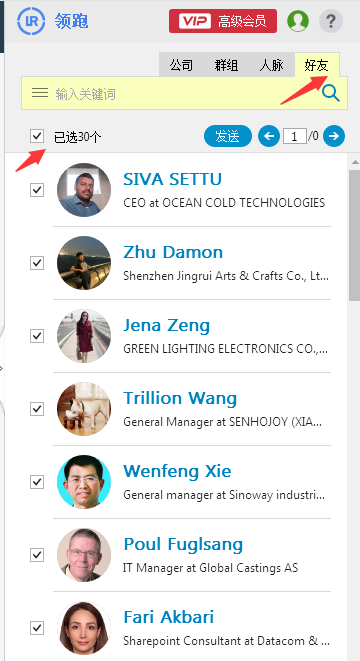Click Wenfeng Xie's avatar photo
Screen dimensions: 360x661
[x=84, y=482]
